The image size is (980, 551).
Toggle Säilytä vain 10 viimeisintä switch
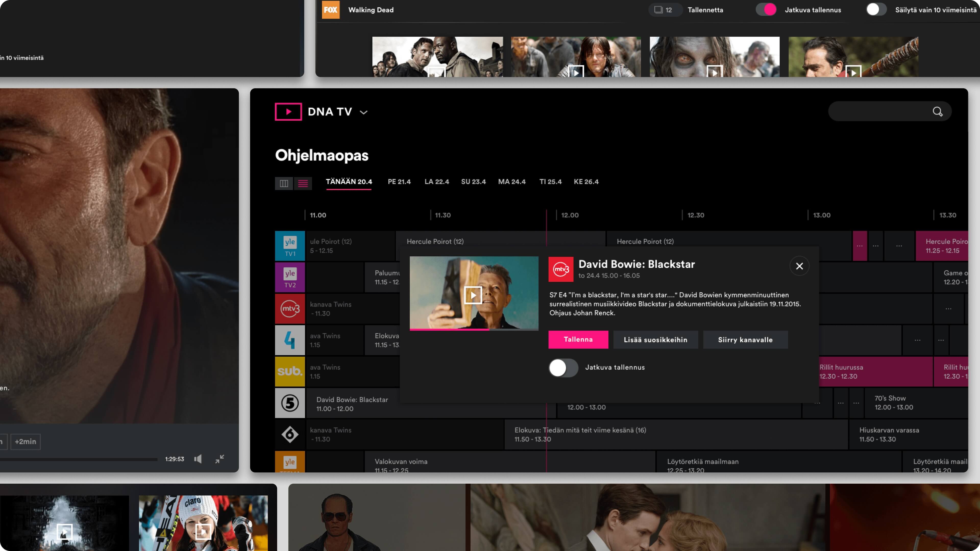pyautogui.click(x=876, y=9)
